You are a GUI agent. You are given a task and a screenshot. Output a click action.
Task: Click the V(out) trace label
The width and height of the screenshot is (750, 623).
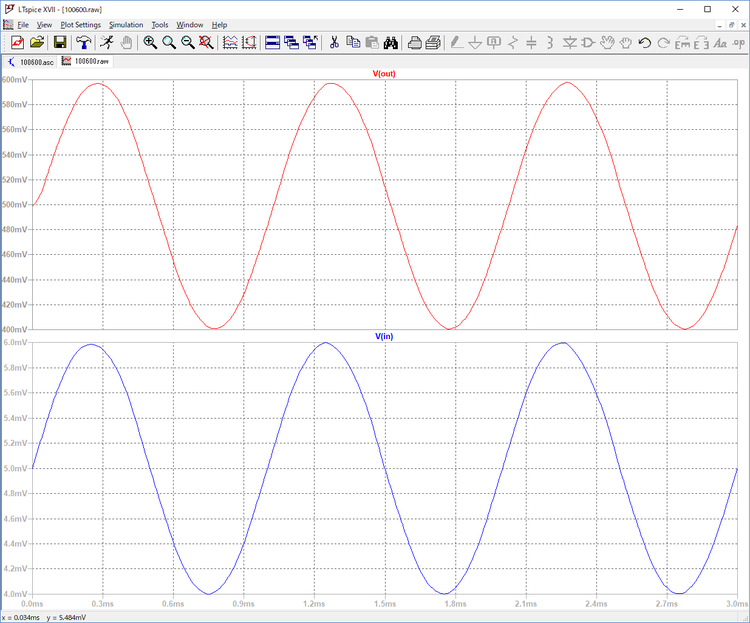(385, 74)
